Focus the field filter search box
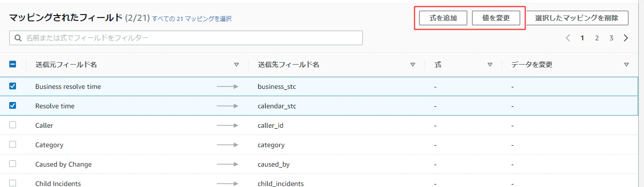 click(x=186, y=38)
